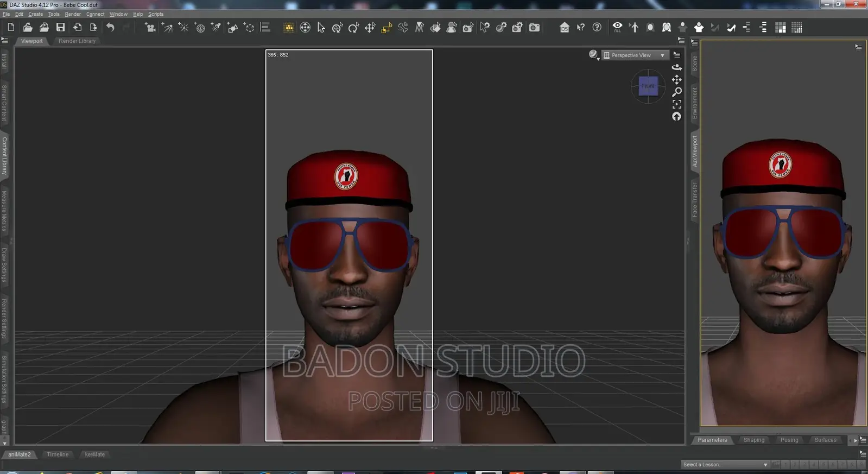Viewport: 868px width, 474px height.
Task: Open the Render menu
Action: coord(73,14)
